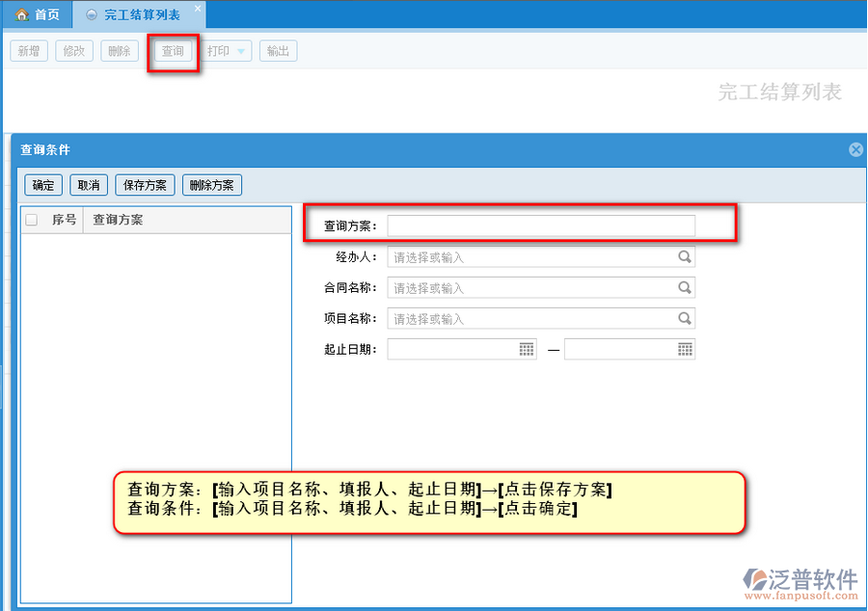Click the 新增 toolbar button
The image size is (868, 611).
coord(29,51)
